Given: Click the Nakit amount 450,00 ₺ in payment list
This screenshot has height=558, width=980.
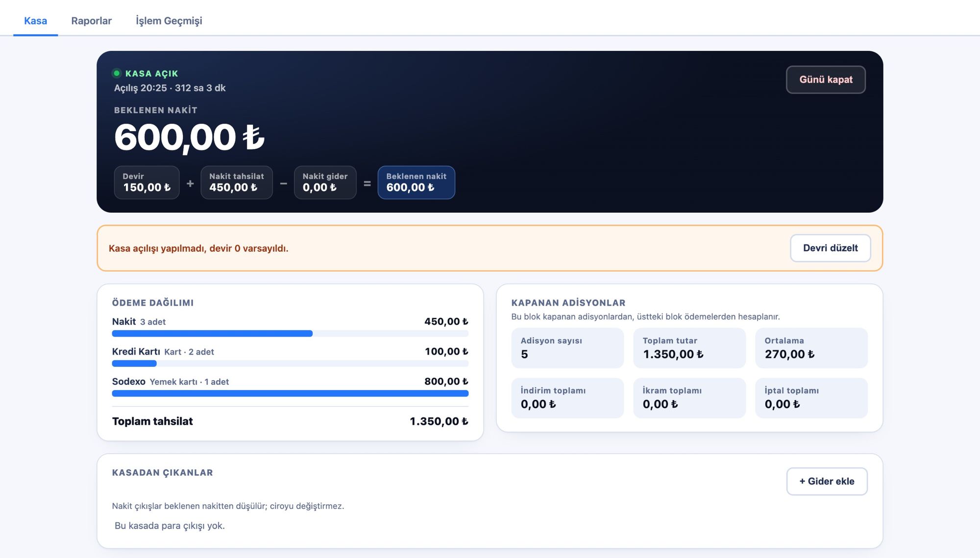Looking at the screenshot, I should click(446, 321).
